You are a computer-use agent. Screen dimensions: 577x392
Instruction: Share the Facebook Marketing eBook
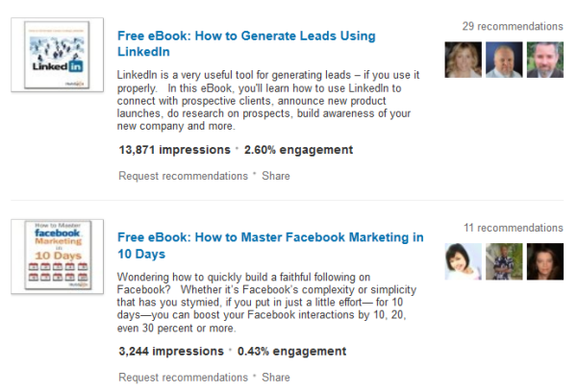pos(276,378)
